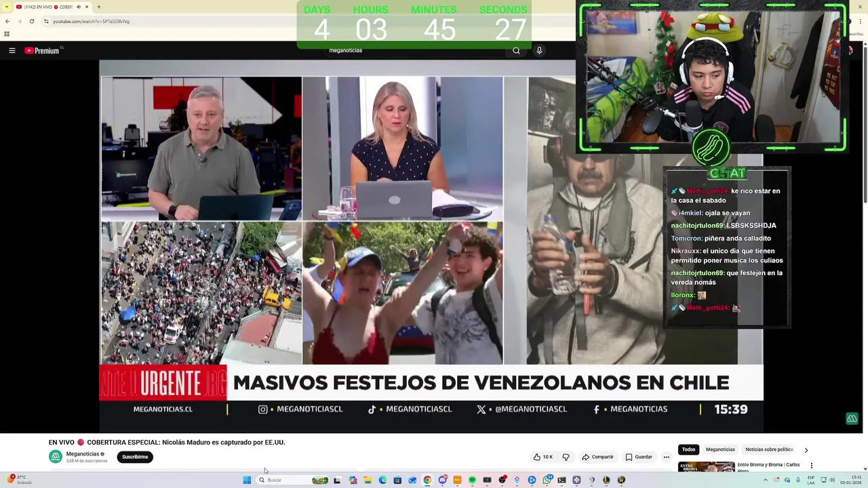Open options for 'Entre Broma y Broma' video
The height and width of the screenshot is (488, 868).
pos(811,466)
